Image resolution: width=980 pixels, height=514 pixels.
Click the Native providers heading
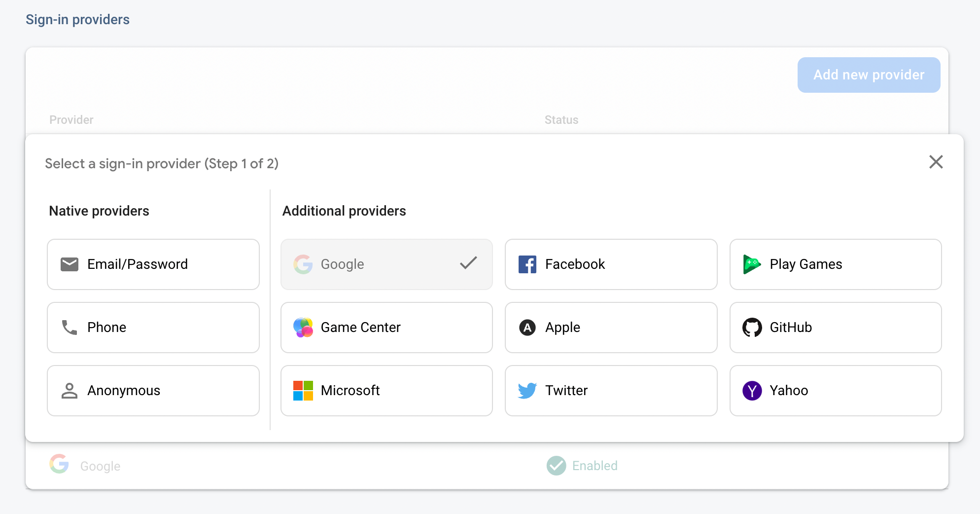pyautogui.click(x=99, y=211)
